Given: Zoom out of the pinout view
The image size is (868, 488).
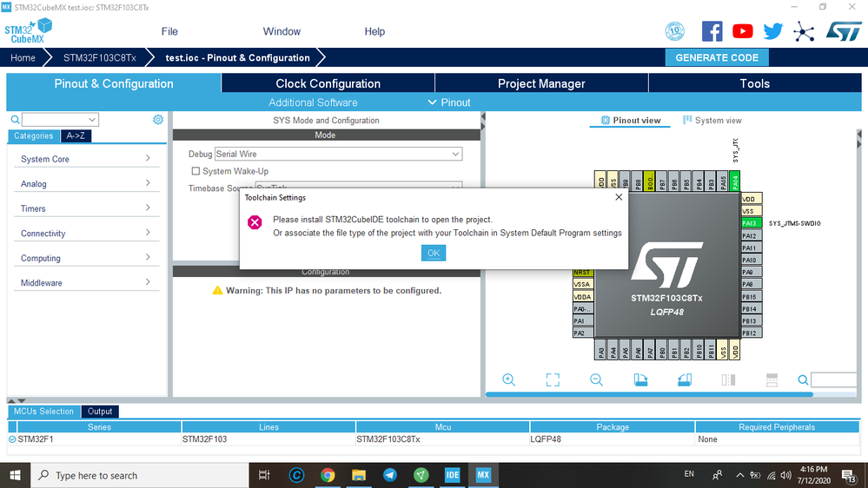Looking at the screenshot, I should pyautogui.click(x=596, y=379).
